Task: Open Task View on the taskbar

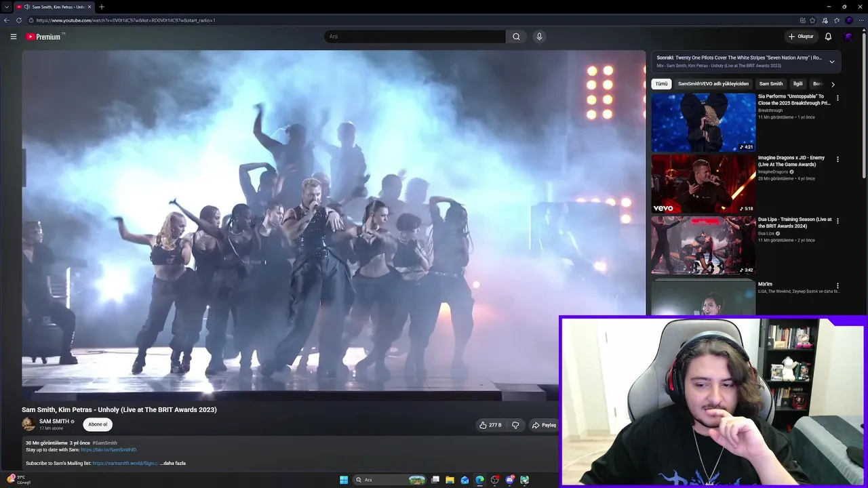Action: tap(435, 480)
